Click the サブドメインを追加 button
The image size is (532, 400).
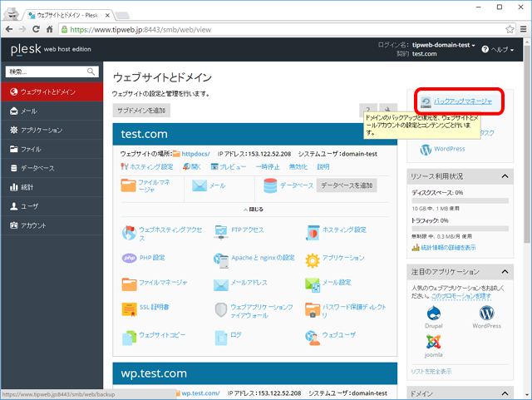point(141,111)
